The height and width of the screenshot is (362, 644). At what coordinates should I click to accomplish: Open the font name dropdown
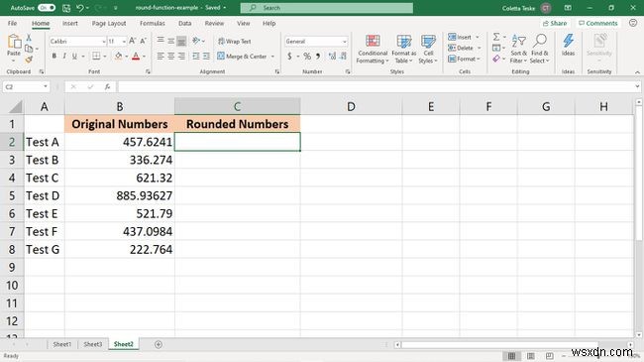pyautogui.click(x=103, y=41)
